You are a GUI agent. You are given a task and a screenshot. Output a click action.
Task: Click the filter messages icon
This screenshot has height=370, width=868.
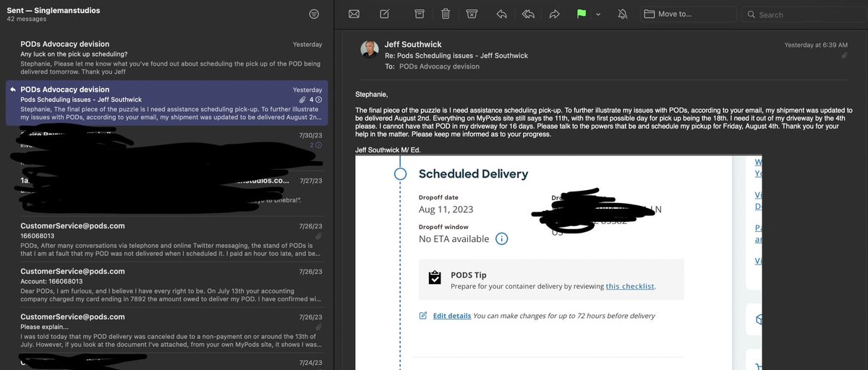coord(313,14)
